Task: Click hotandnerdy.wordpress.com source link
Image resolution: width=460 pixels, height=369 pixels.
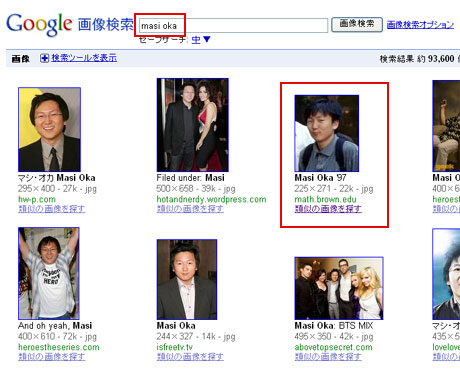Action: point(211,199)
